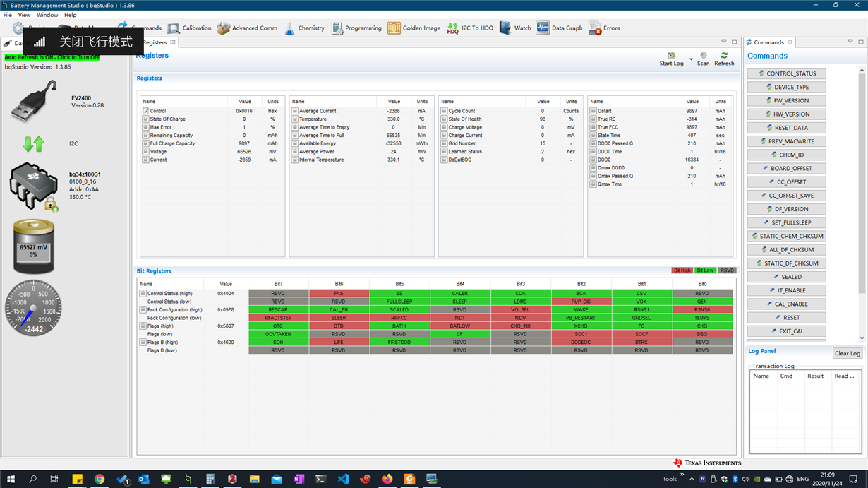Click the Bit Low legend swatch
Image resolution: width=868 pixels, height=488 pixels.
click(x=705, y=270)
